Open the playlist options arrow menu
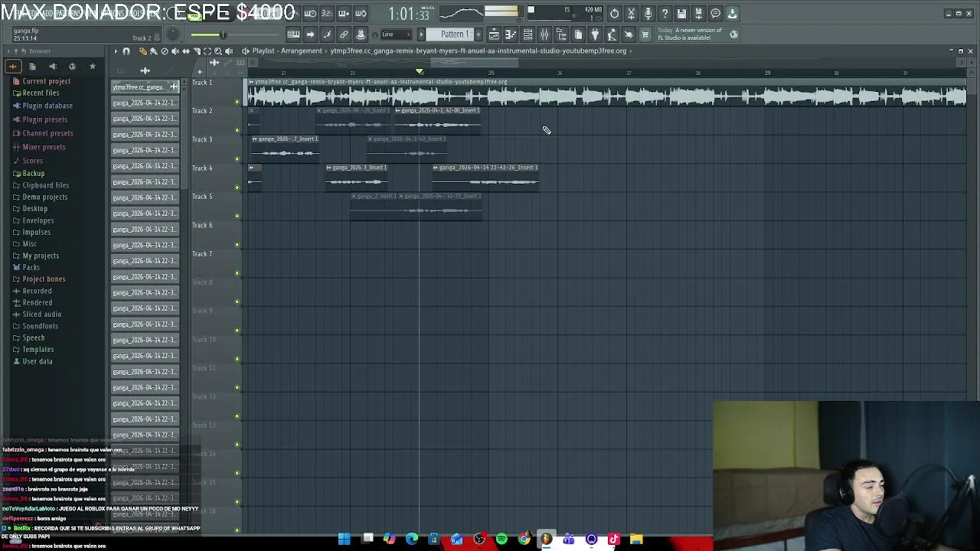 (x=116, y=51)
